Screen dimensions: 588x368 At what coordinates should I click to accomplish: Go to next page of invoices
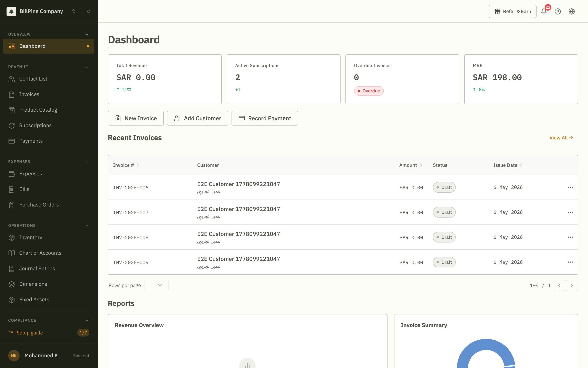point(571,285)
